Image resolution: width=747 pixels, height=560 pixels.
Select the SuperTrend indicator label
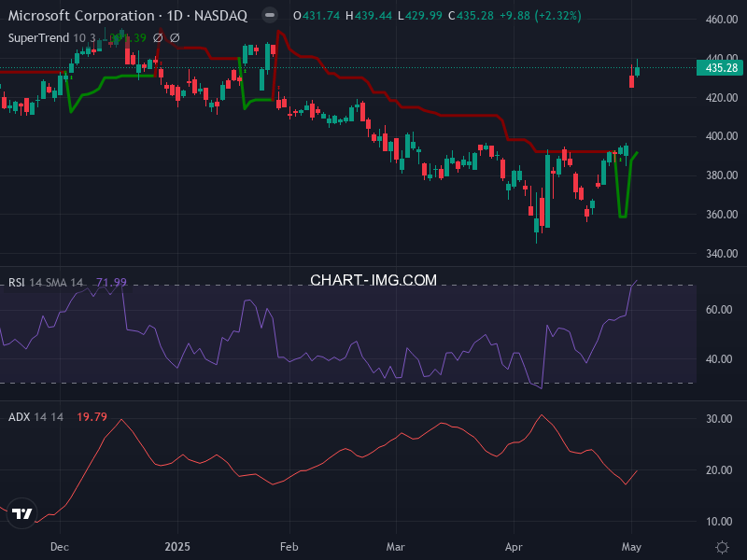click(x=38, y=37)
